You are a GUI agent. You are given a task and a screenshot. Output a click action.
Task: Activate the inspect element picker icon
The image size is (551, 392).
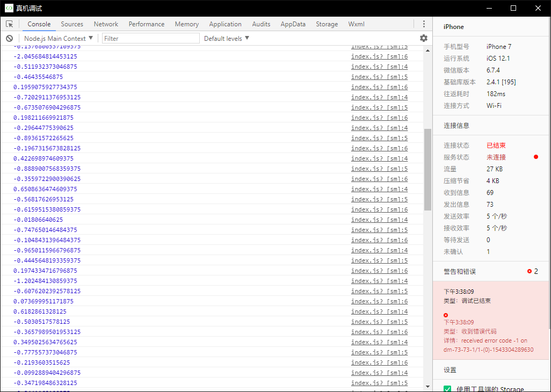10,24
